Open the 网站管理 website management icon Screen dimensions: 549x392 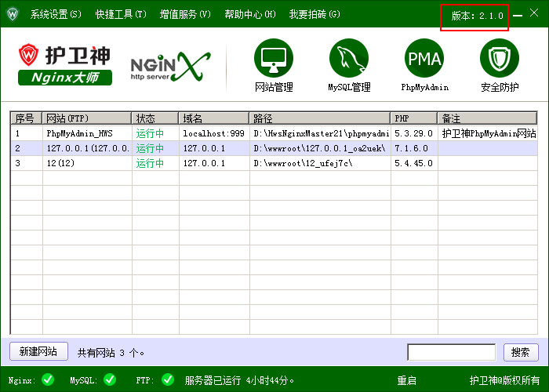point(274,59)
